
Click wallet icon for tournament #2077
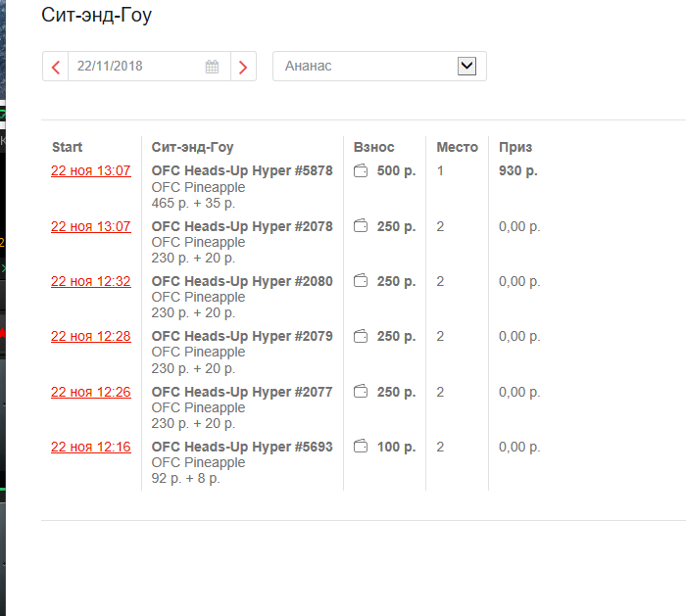tap(361, 392)
